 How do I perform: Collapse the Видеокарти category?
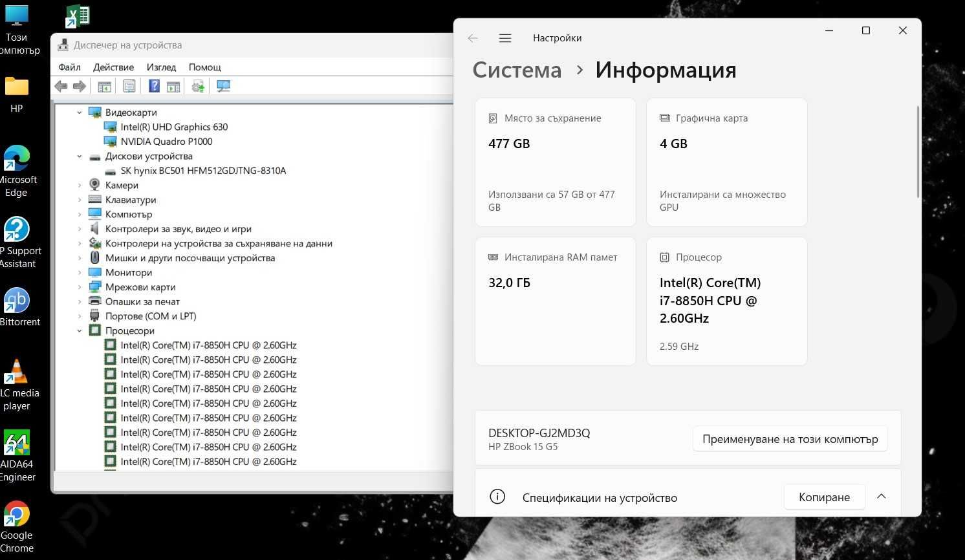coord(80,113)
